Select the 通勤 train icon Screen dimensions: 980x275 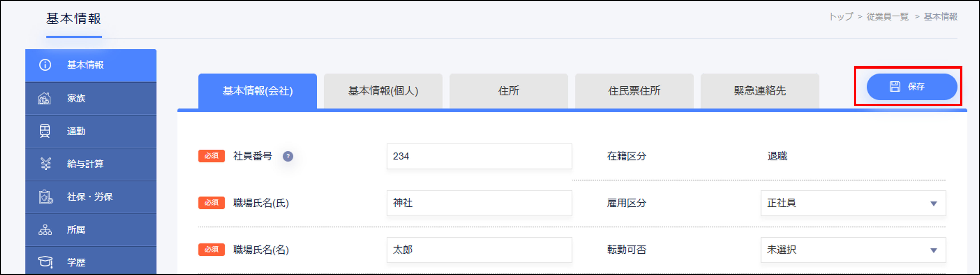click(45, 131)
